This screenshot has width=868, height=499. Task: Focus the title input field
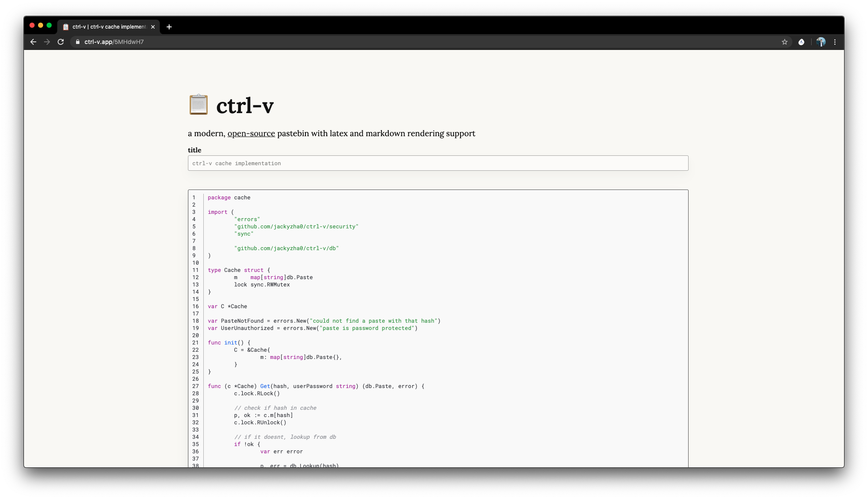click(438, 163)
